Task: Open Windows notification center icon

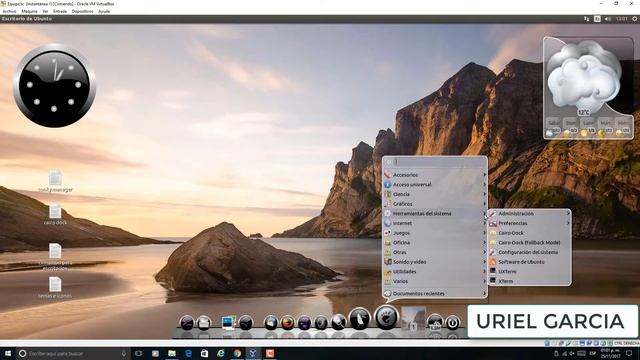Action: point(629,353)
